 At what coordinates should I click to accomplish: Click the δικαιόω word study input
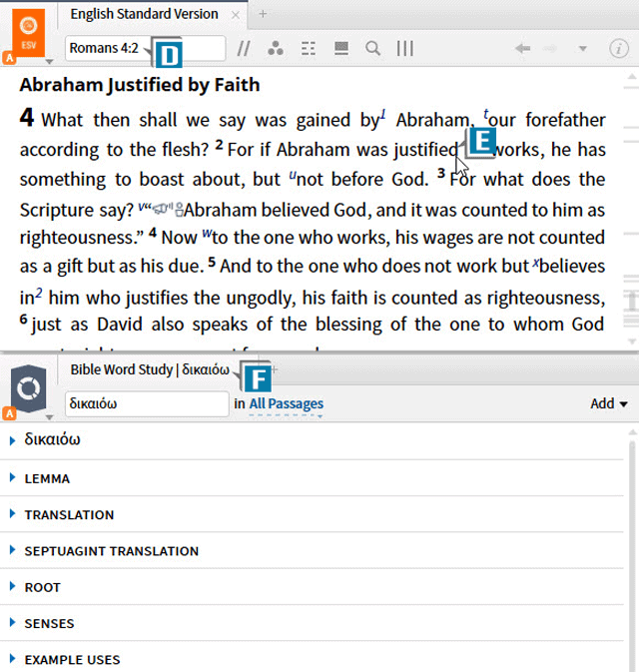click(x=147, y=403)
